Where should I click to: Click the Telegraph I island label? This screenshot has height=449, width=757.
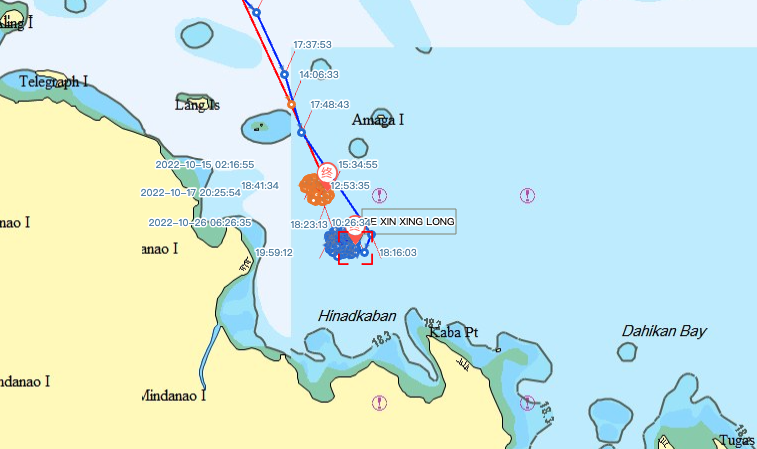[54, 82]
